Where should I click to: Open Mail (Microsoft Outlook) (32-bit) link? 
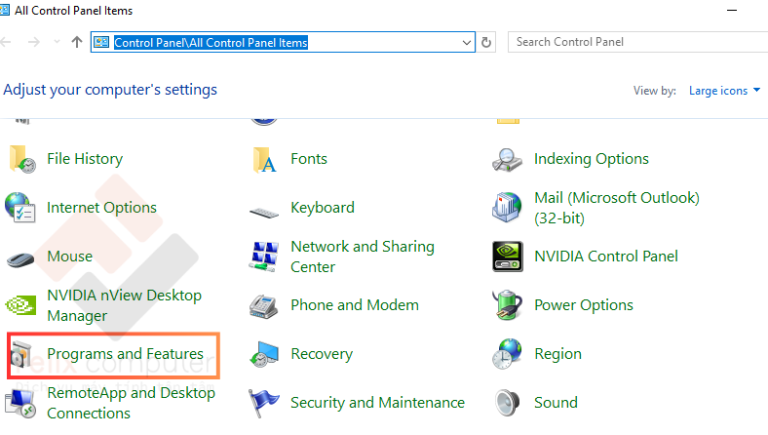coord(617,208)
